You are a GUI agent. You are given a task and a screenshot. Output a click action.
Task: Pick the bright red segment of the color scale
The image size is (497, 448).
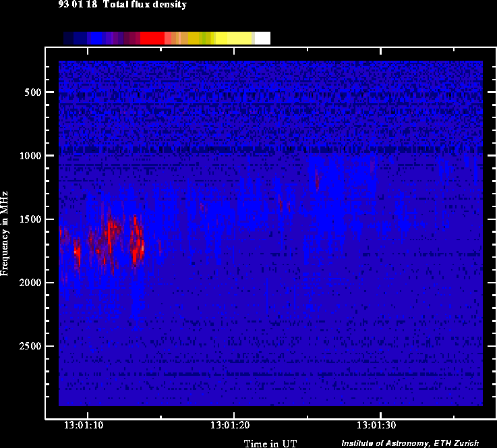click(152, 38)
